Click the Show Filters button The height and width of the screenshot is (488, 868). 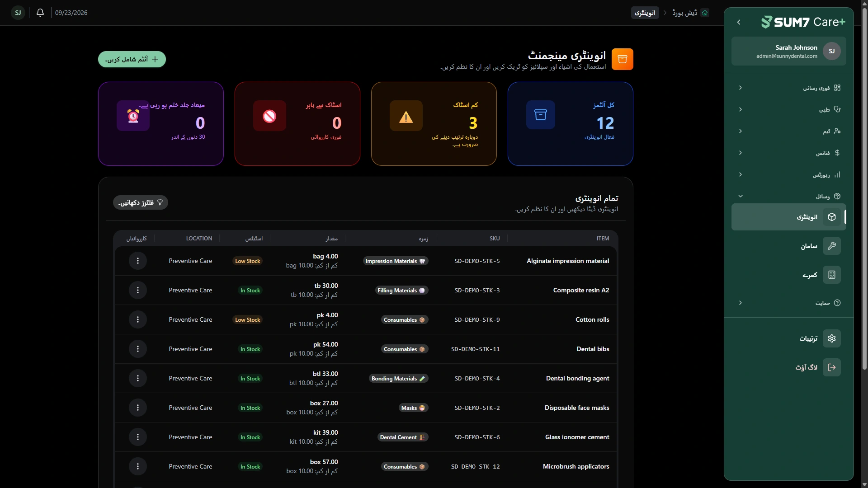pos(141,202)
